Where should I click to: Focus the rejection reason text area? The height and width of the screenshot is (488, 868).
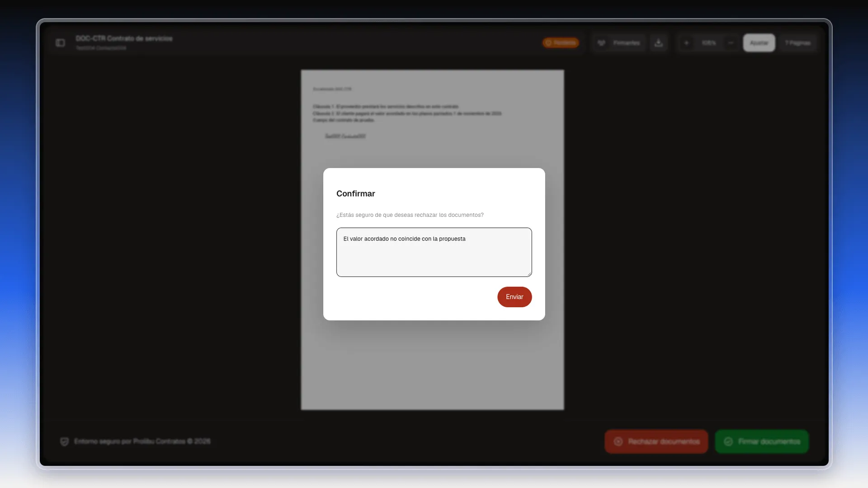click(434, 252)
